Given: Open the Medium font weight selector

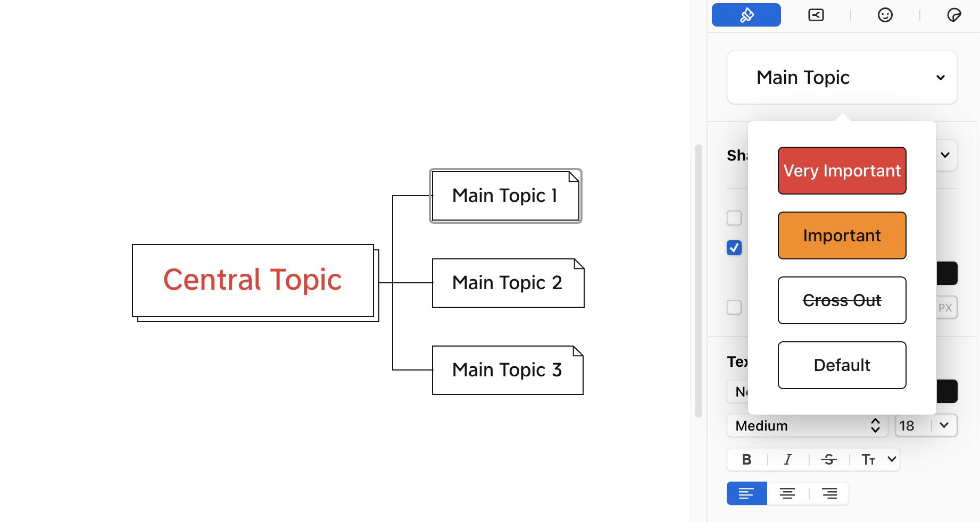Looking at the screenshot, I should coord(807,425).
